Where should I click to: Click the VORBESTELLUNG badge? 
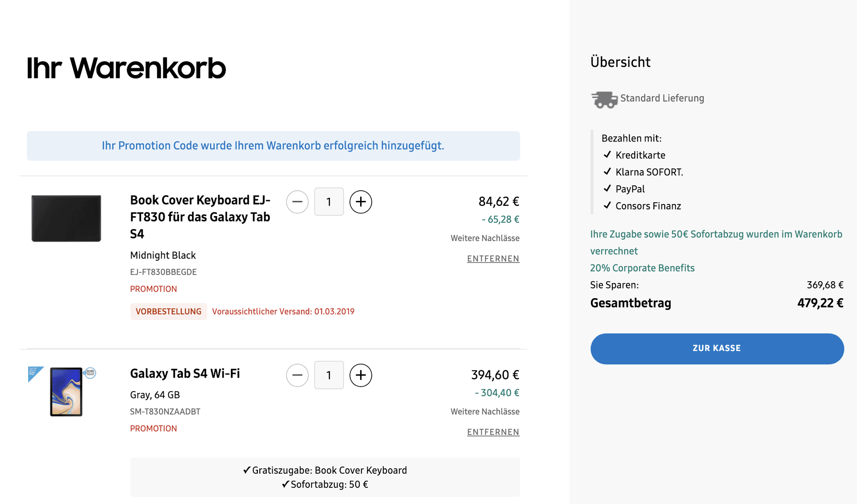(168, 312)
